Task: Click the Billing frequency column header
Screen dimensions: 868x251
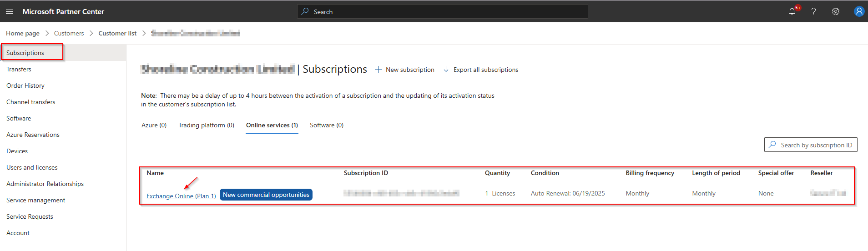Action: coord(650,173)
